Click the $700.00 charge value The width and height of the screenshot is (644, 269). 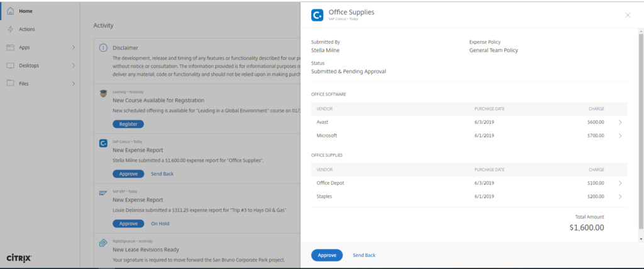point(596,135)
